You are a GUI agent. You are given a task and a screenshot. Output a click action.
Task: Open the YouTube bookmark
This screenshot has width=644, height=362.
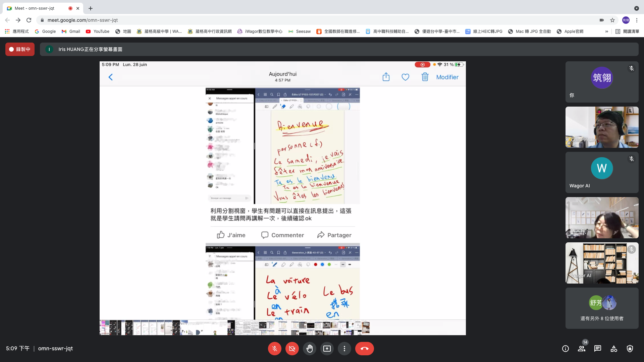(98, 32)
